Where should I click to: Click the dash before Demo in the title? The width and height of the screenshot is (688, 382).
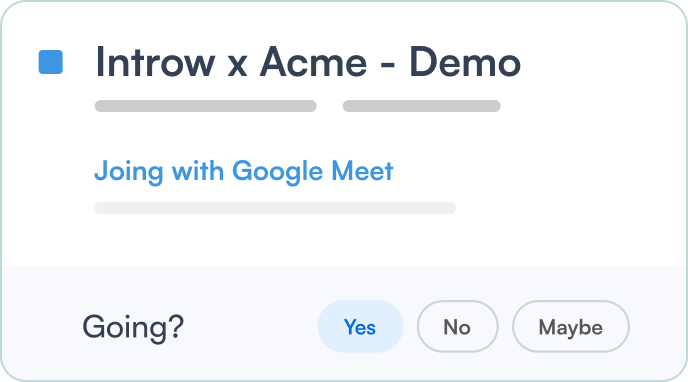coord(388,65)
